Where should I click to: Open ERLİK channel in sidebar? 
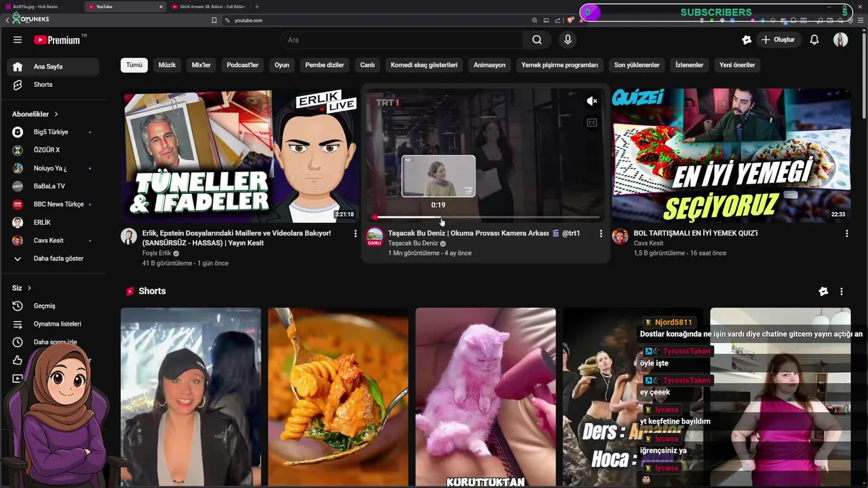53,222
